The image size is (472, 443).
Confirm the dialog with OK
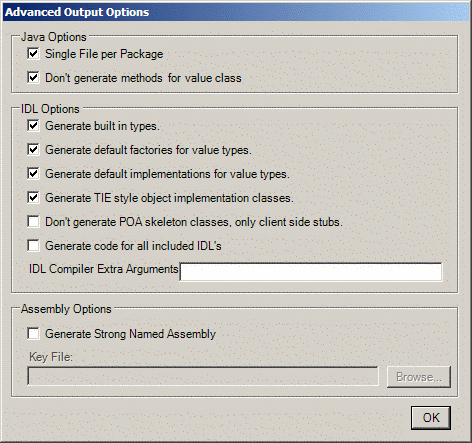(431, 418)
